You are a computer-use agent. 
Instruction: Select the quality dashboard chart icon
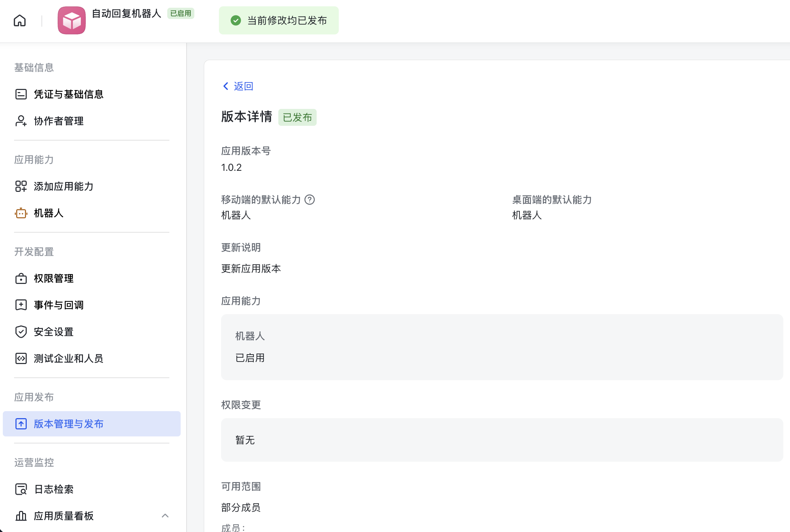pos(21,516)
